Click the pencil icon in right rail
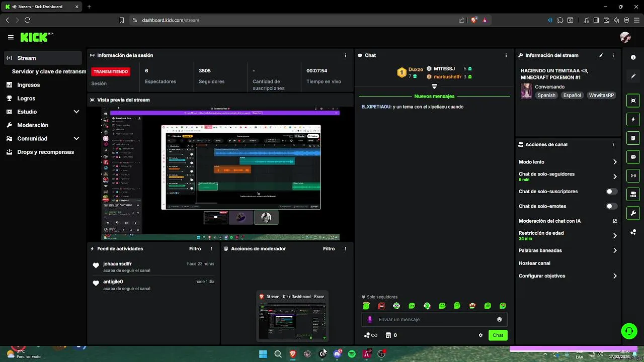This screenshot has height=362, width=644. click(633, 76)
